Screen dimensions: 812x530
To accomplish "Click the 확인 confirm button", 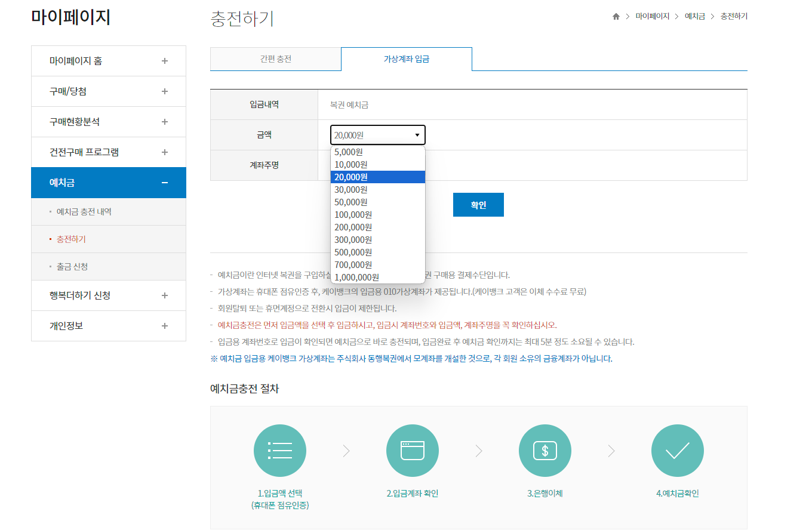I will coord(478,204).
